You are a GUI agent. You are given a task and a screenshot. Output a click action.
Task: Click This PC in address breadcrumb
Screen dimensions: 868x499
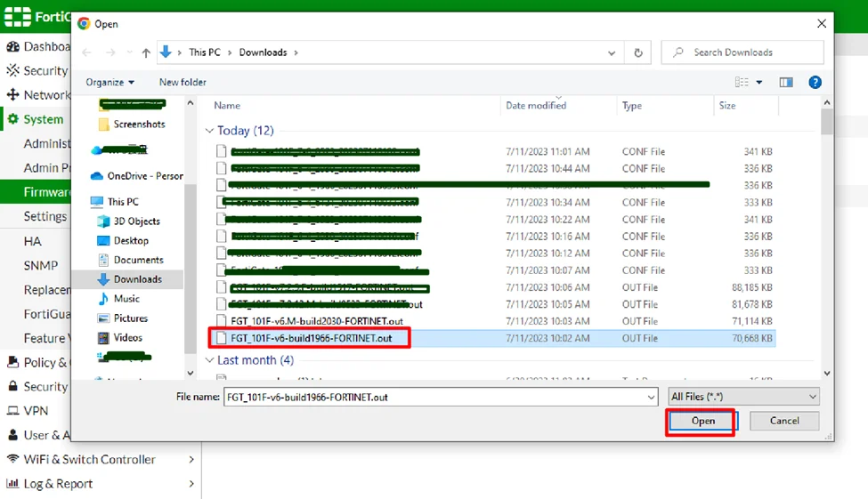pyautogui.click(x=204, y=52)
